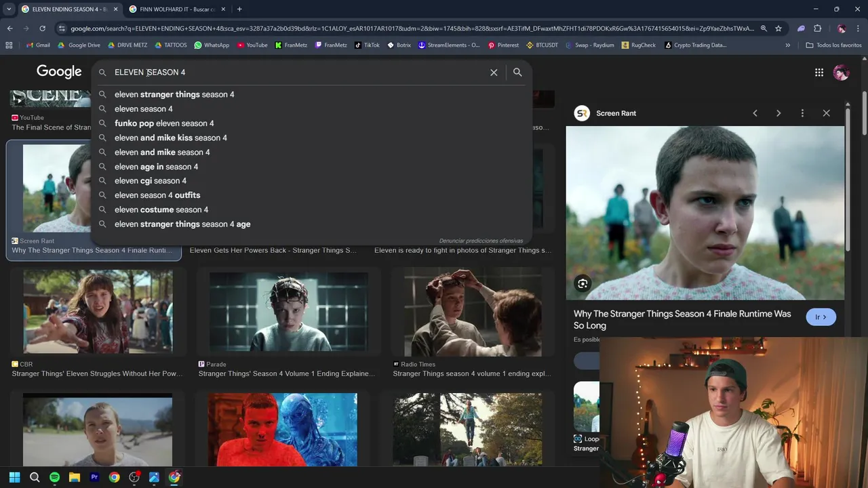Open the TATTOOS bookmark
This screenshot has height=488, width=868.
[x=171, y=45]
